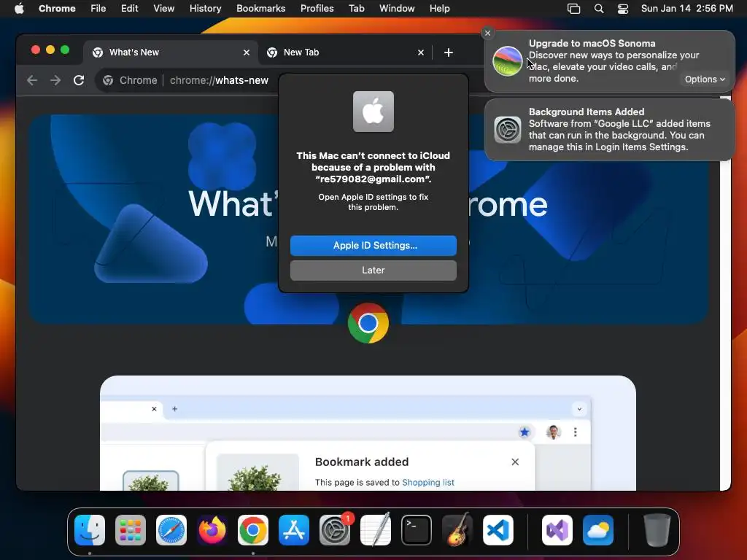The height and width of the screenshot is (560, 747).
Task: Click the three-dot menu in the preview image
Action: 576,432
